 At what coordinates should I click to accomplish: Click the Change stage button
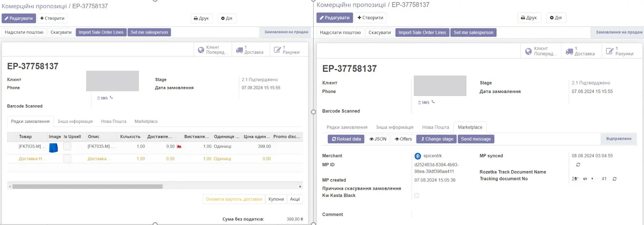click(437, 139)
